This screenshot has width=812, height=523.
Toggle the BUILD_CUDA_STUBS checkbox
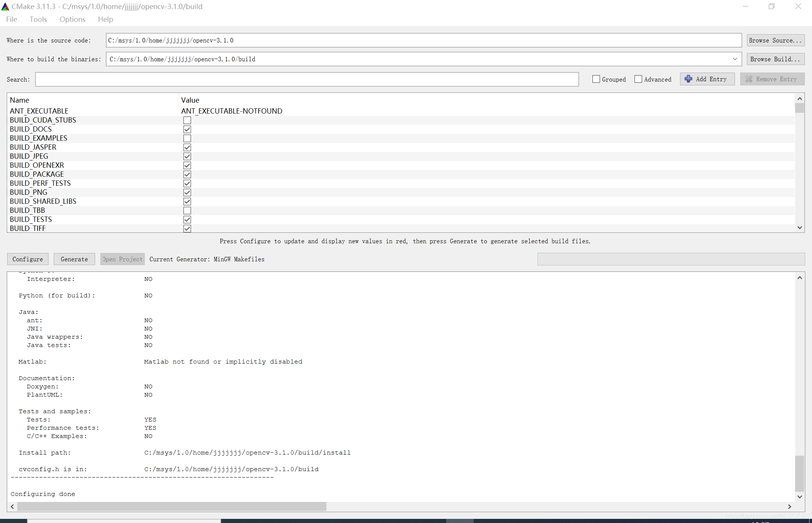187,120
